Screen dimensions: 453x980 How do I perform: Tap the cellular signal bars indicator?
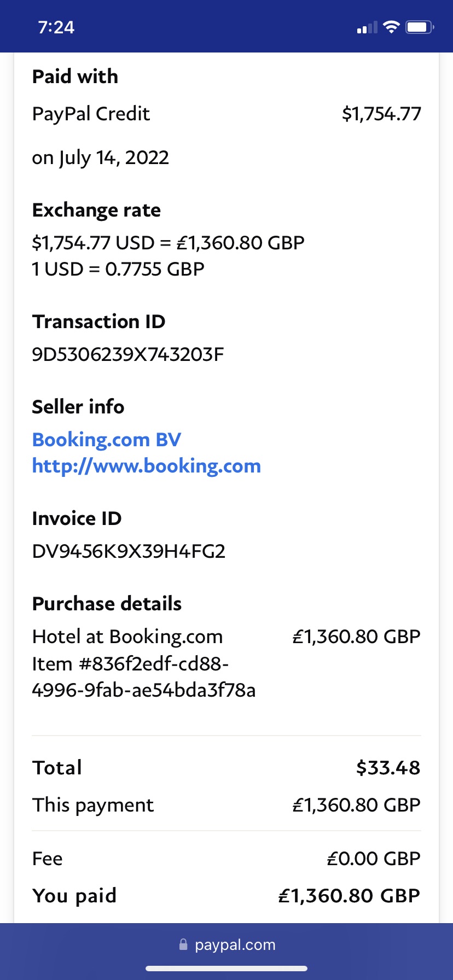[365, 27]
